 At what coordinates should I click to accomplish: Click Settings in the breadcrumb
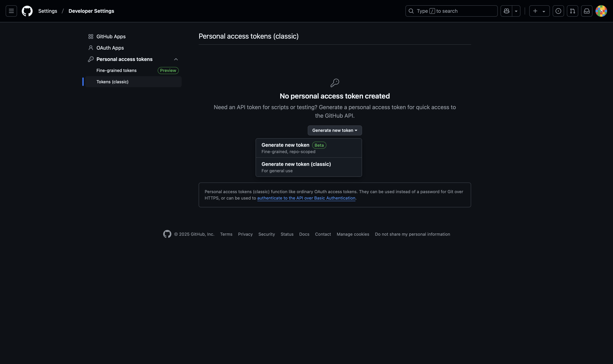point(48,11)
